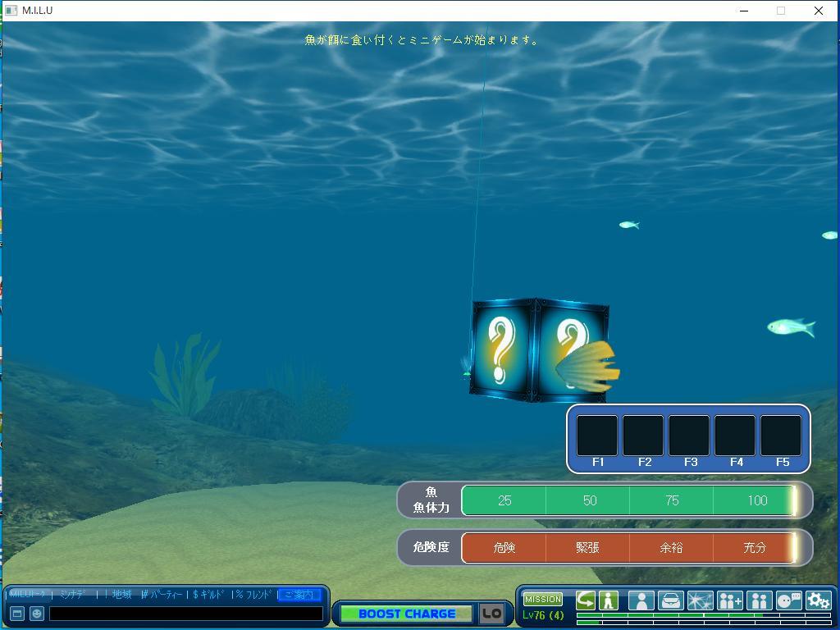The image size is (840, 630).
Task: Click the green standing person icon
Action: pos(608,600)
